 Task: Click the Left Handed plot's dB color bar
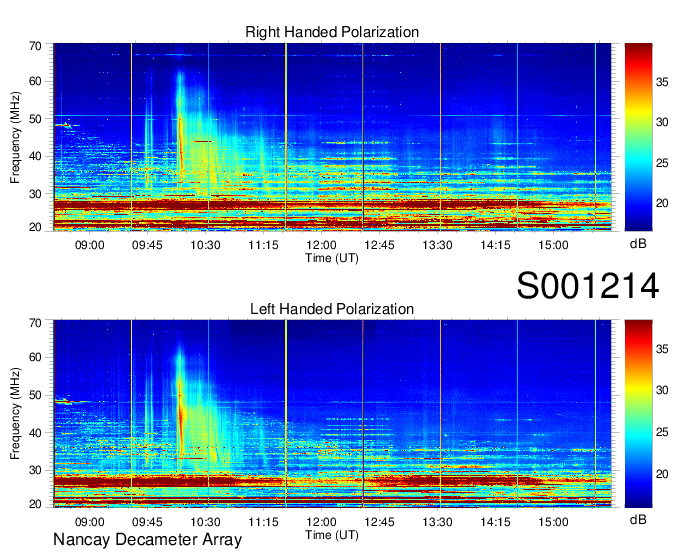click(x=638, y=414)
